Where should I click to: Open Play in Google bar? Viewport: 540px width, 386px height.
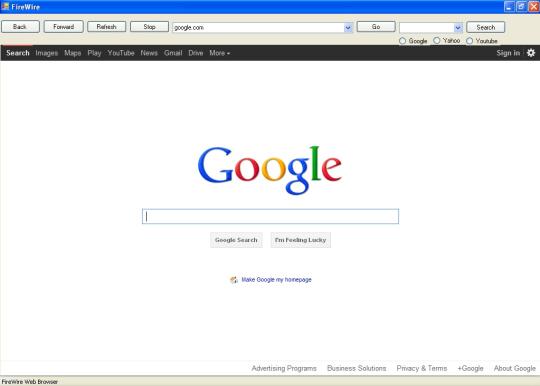pos(94,53)
